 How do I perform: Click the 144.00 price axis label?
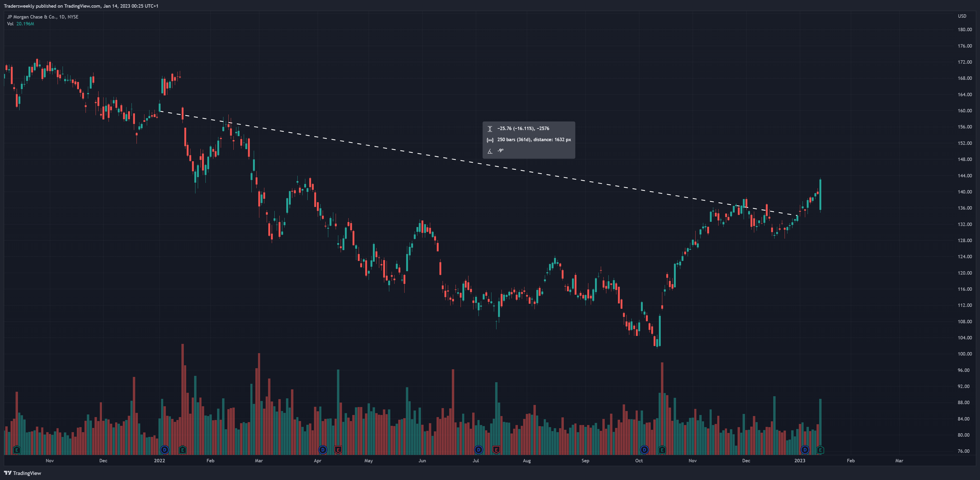(x=964, y=176)
